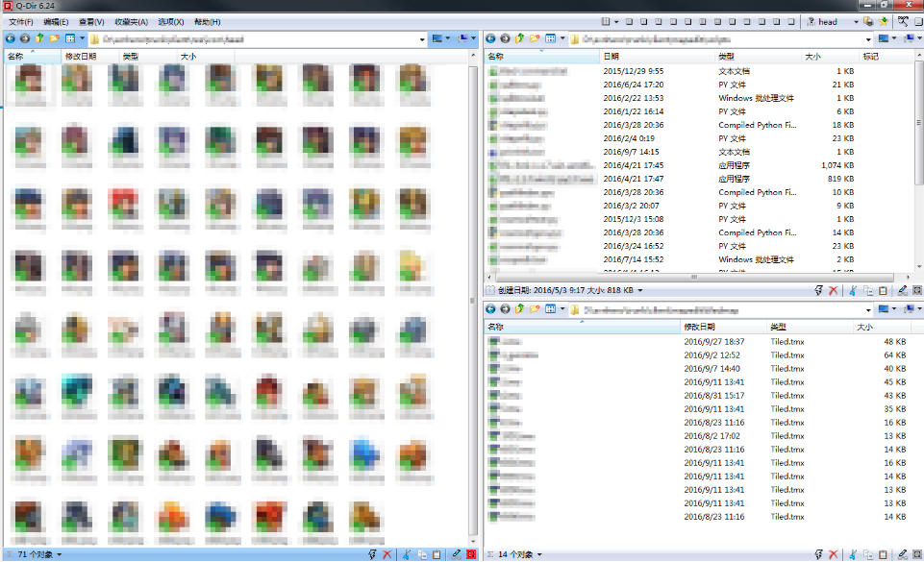Click edit pencil icon in upper-right status bar
The width and height of the screenshot is (924, 562).
902,290
